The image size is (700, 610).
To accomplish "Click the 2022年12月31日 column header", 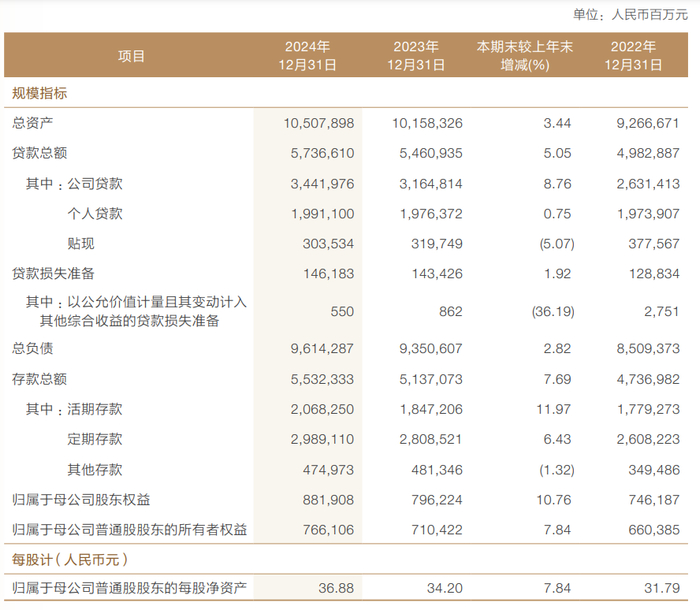I will click(633, 56).
